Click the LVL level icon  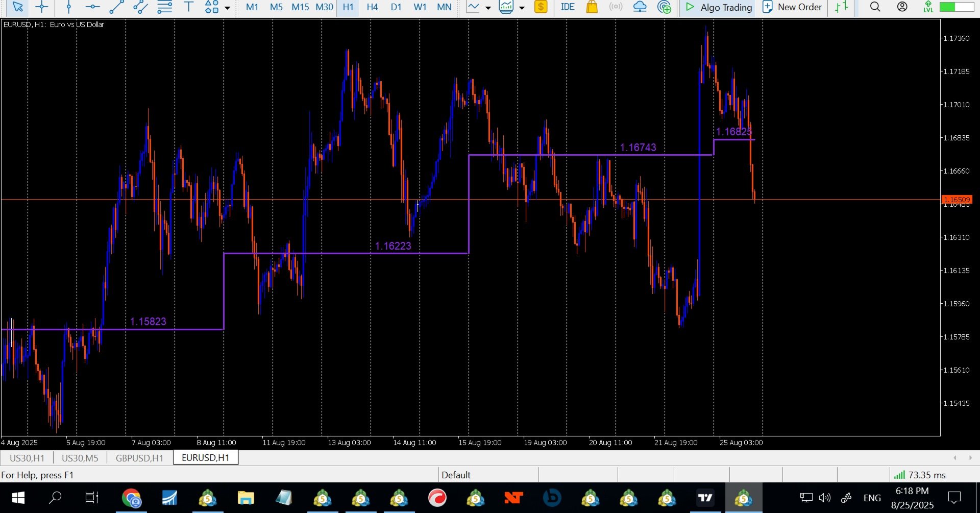click(x=928, y=7)
